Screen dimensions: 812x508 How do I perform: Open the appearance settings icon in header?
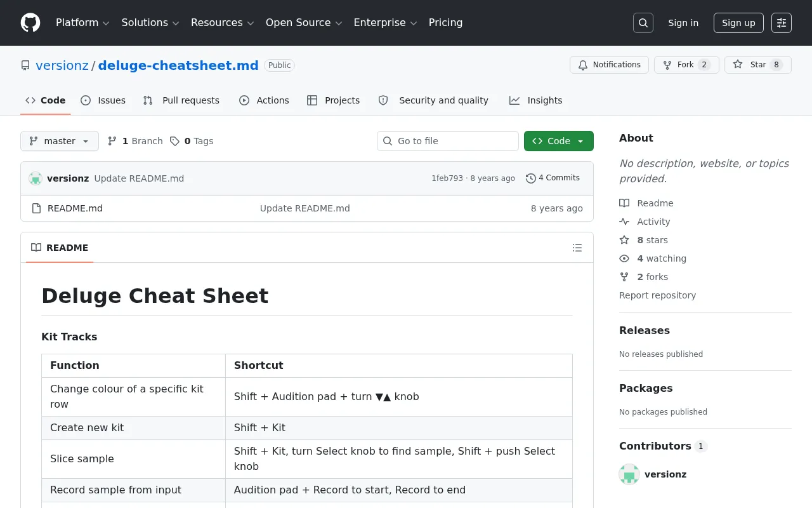(782, 23)
